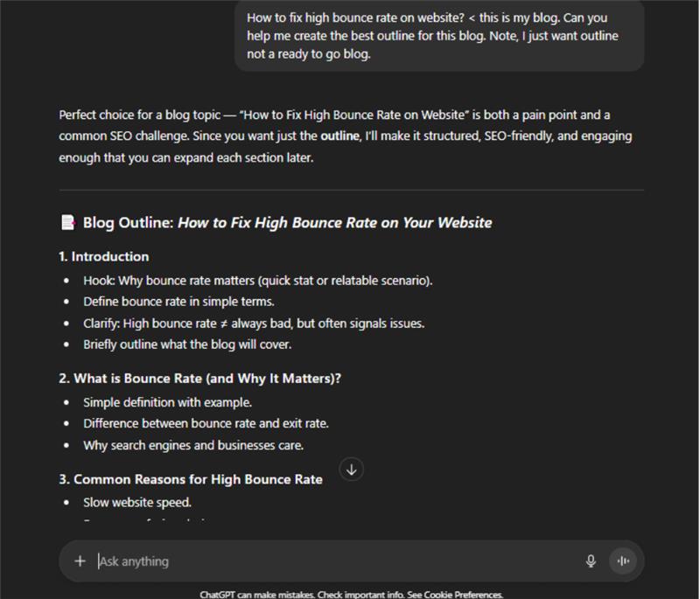
Task: Click the user's prompt message bubble
Action: tap(438, 36)
